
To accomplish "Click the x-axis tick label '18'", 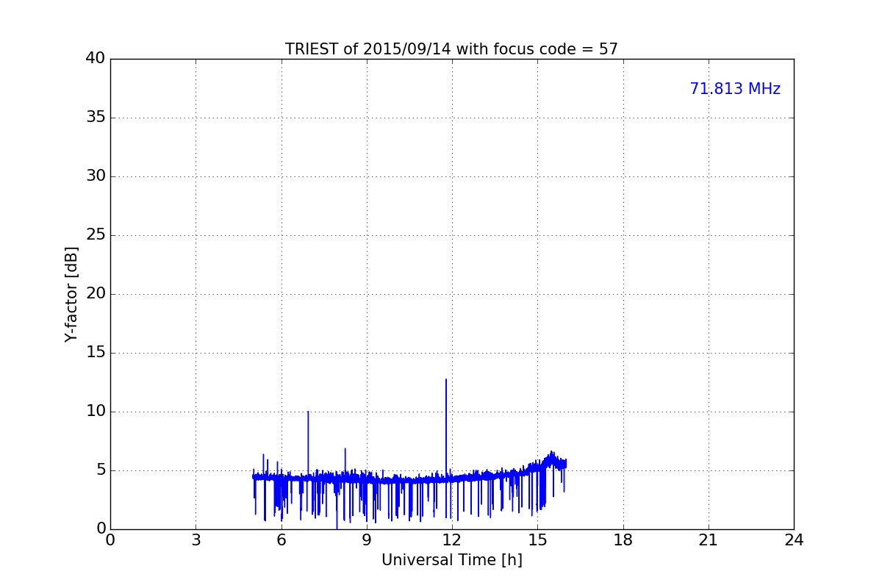I will 623,540.
